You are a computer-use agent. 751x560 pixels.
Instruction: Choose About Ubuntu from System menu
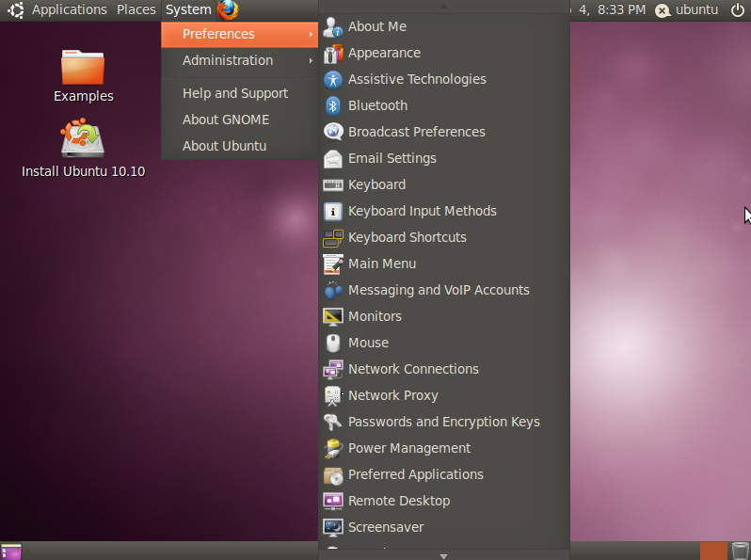click(224, 146)
